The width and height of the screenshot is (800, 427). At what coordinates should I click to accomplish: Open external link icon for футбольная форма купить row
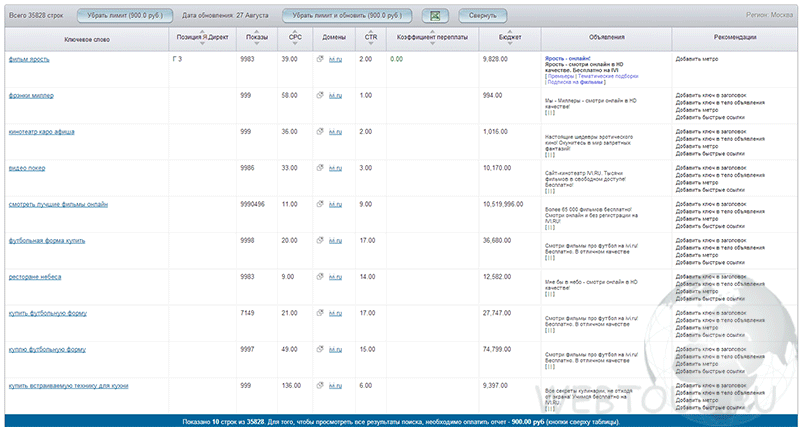click(x=320, y=240)
